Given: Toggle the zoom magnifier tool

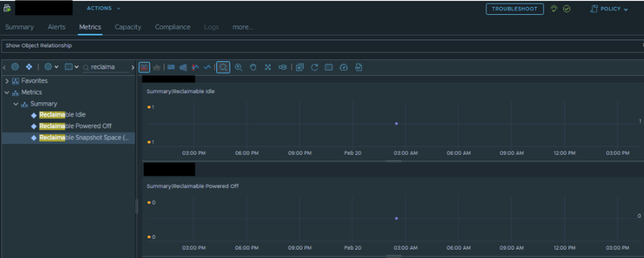Looking at the screenshot, I should click(223, 67).
